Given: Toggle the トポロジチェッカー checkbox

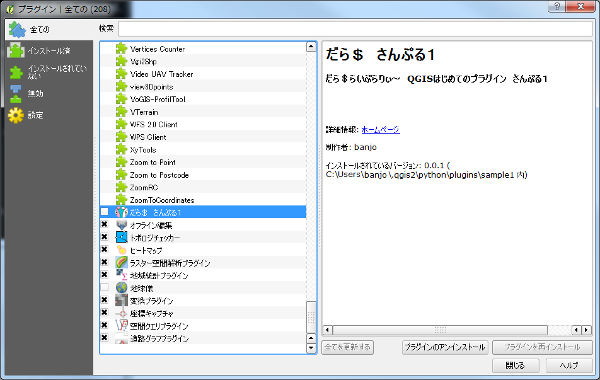Looking at the screenshot, I should (x=104, y=237).
